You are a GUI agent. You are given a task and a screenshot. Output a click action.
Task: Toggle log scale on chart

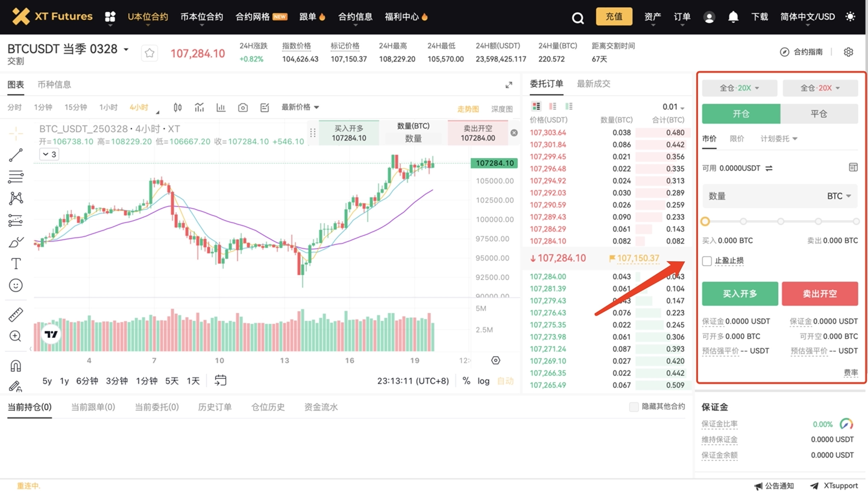tap(483, 381)
